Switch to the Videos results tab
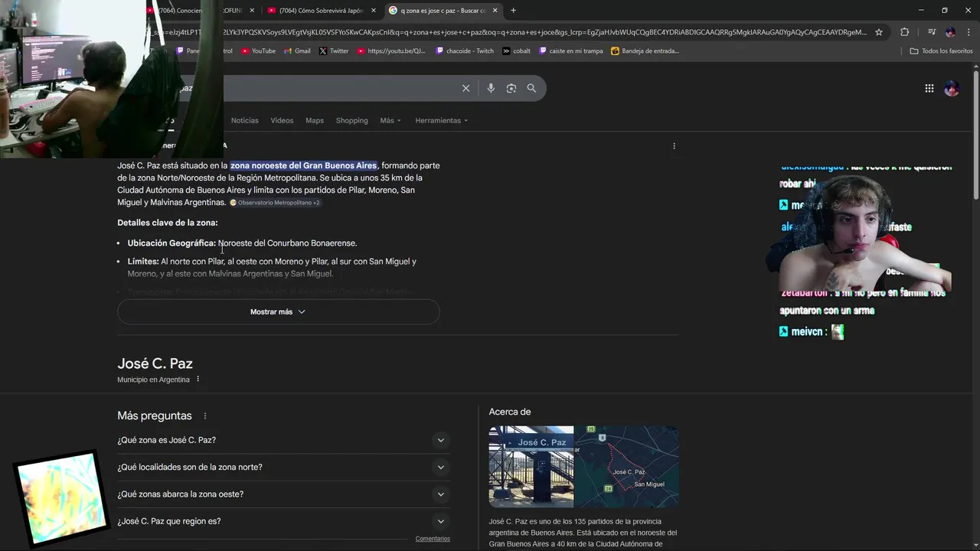Image resolution: width=980 pixels, height=551 pixels. tap(282, 120)
